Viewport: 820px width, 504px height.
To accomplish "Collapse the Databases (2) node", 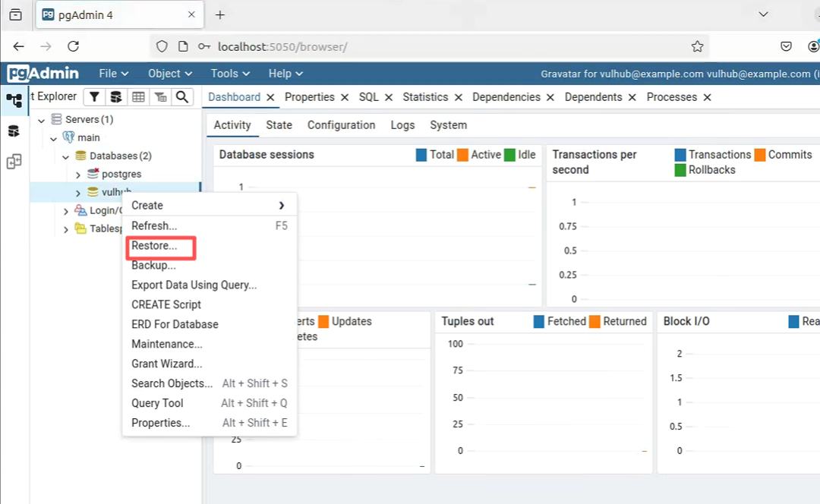I will pos(65,157).
